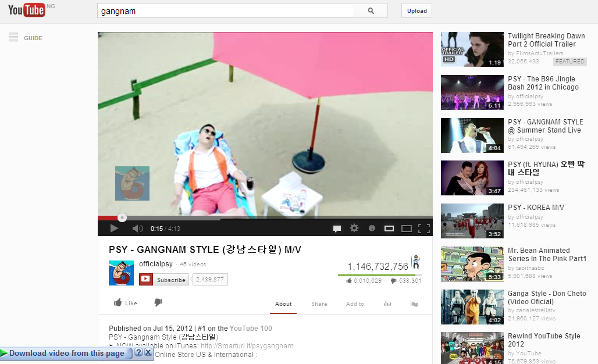Open the Add to dropdown

[x=355, y=304]
